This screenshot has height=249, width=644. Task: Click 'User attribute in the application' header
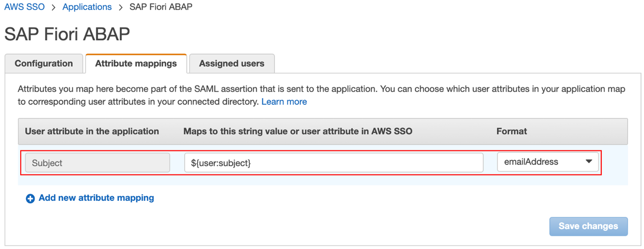92,131
